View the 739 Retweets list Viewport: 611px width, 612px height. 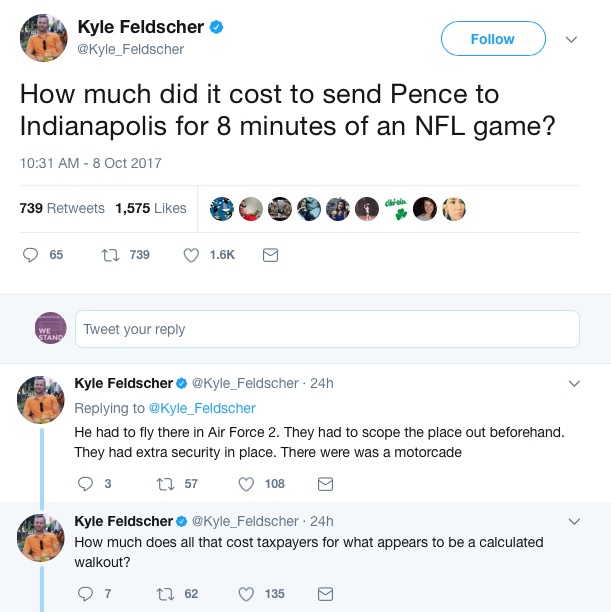[x=62, y=208]
